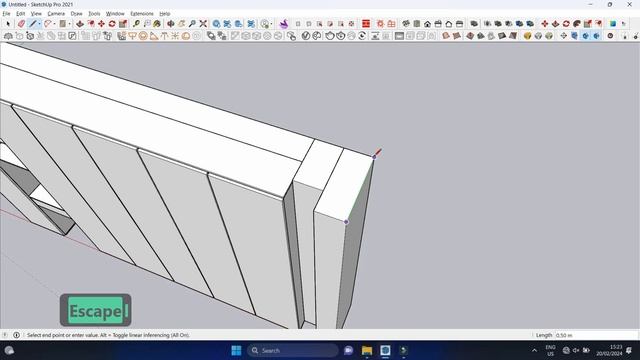Click the lower purple endpoint on the edge
This screenshot has width=640, height=360.
346,222
